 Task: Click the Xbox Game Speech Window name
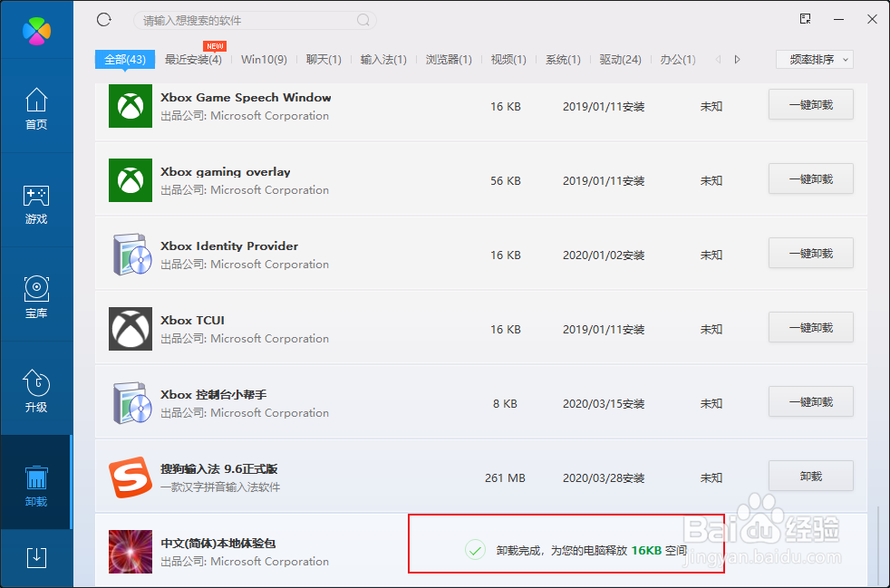pos(246,98)
